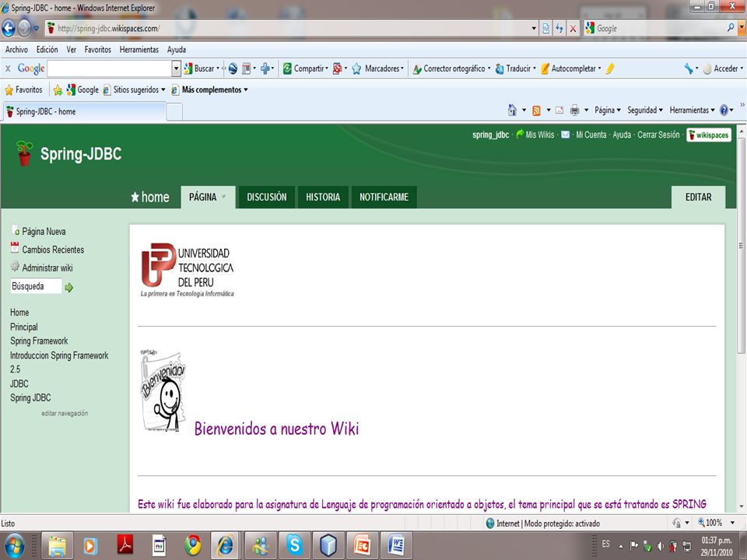Open Google Chrome from the taskbar
747x560 pixels.
pos(192,546)
